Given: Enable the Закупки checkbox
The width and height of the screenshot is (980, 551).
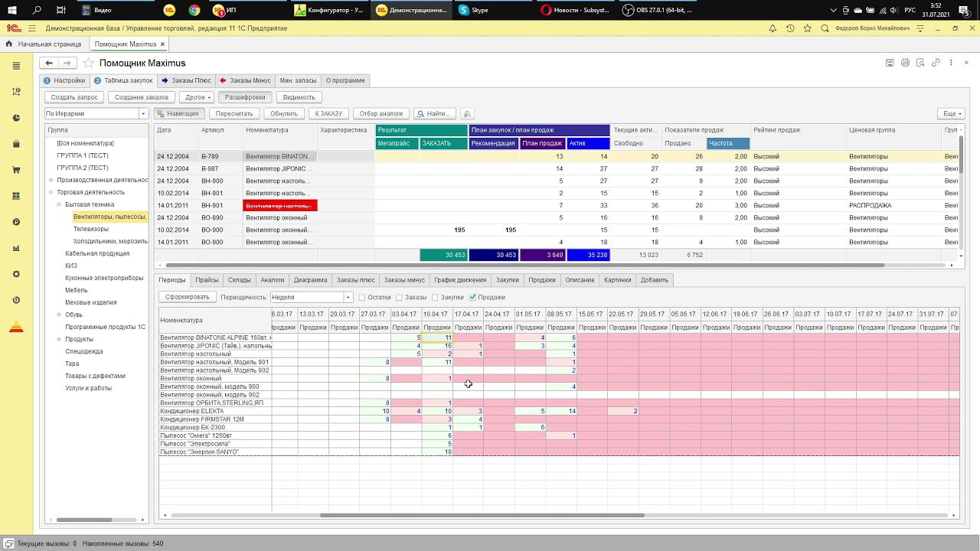Looking at the screenshot, I should [x=435, y=298].
